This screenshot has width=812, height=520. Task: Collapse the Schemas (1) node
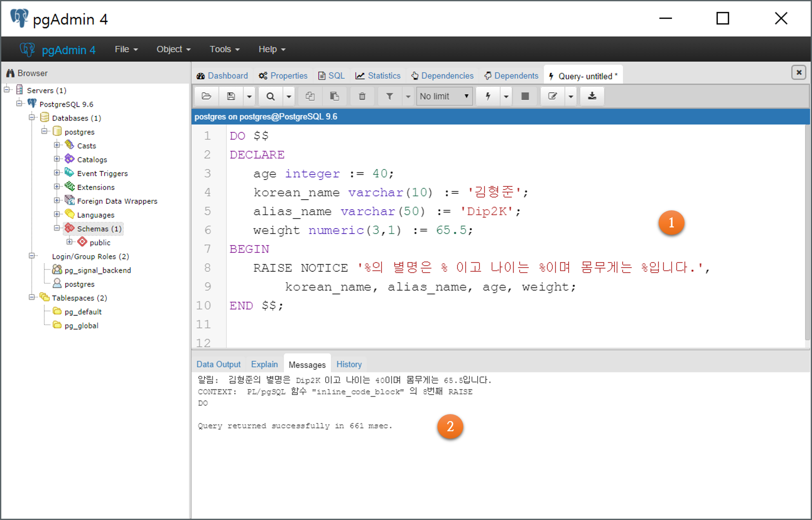tap(57, 228)
